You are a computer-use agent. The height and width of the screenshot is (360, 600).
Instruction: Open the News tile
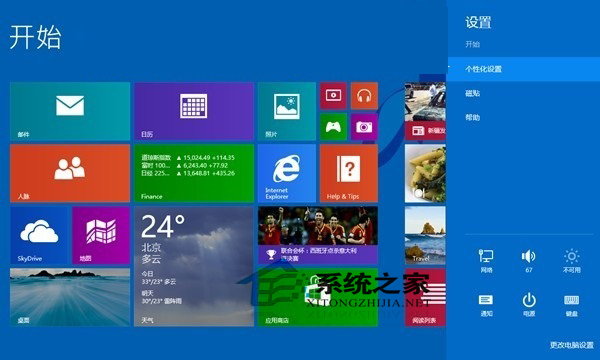[425, 111]
